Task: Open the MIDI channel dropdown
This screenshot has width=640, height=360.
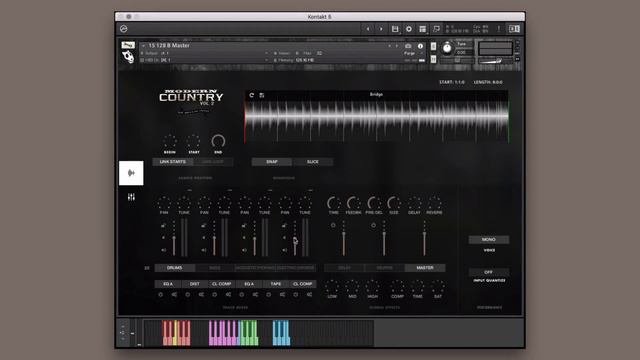Action: pyautogui.click(x=204, y=60)
